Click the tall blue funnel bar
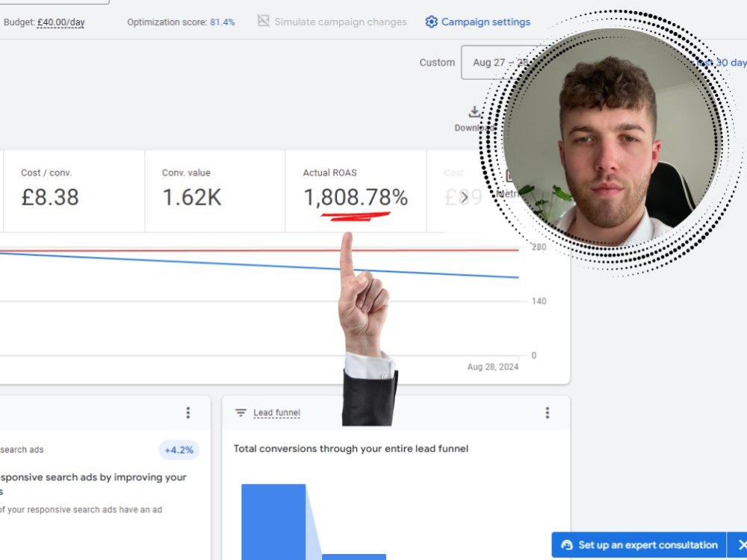 pyautogui.click(x=273, y=522)
